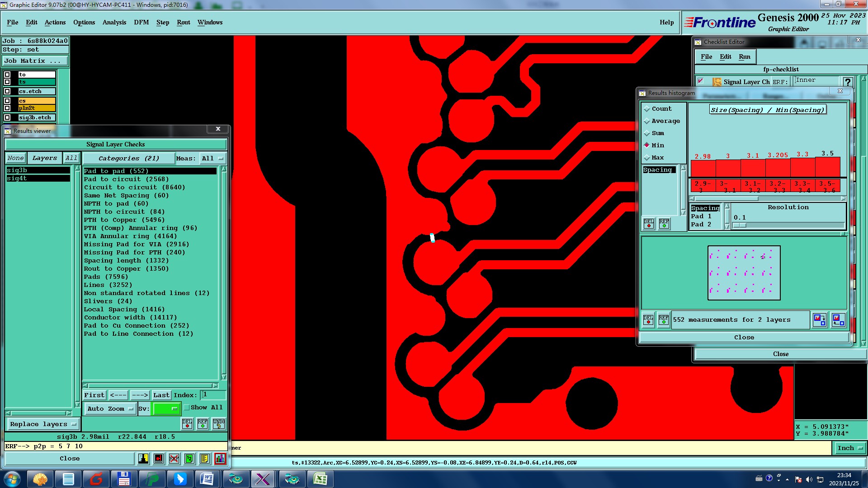Click the Job Matrix button
This screenshot has width=868, height=488.
[35, 61]
